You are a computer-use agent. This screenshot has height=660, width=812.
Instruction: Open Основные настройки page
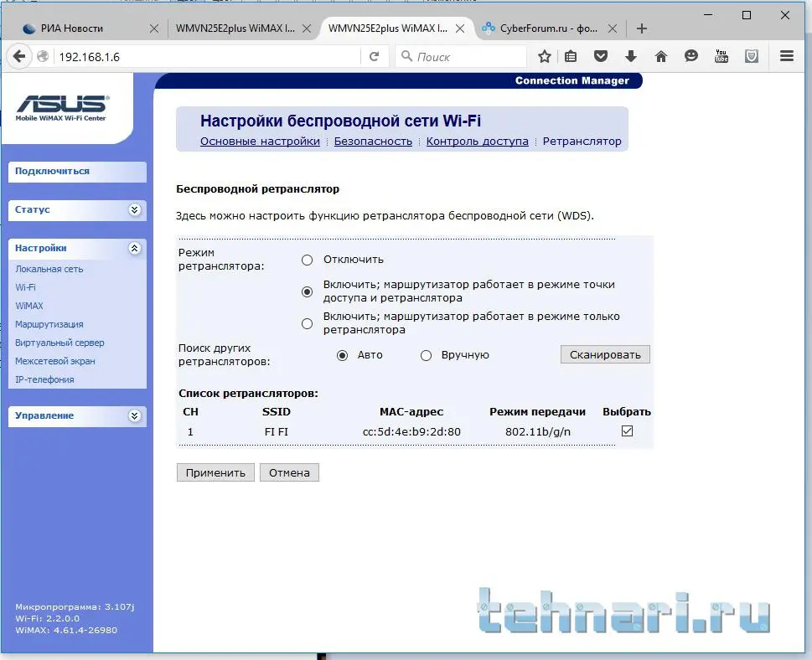coord(260,142)
